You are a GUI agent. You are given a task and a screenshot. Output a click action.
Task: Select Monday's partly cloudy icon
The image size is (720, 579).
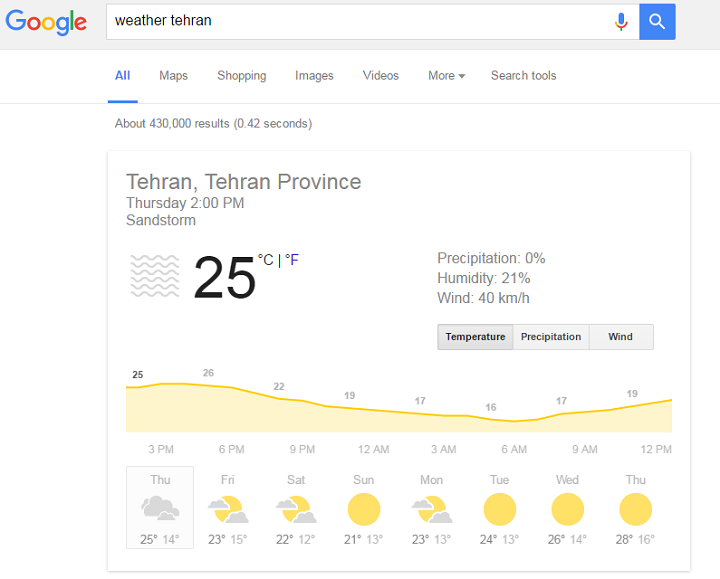(432, 509)
